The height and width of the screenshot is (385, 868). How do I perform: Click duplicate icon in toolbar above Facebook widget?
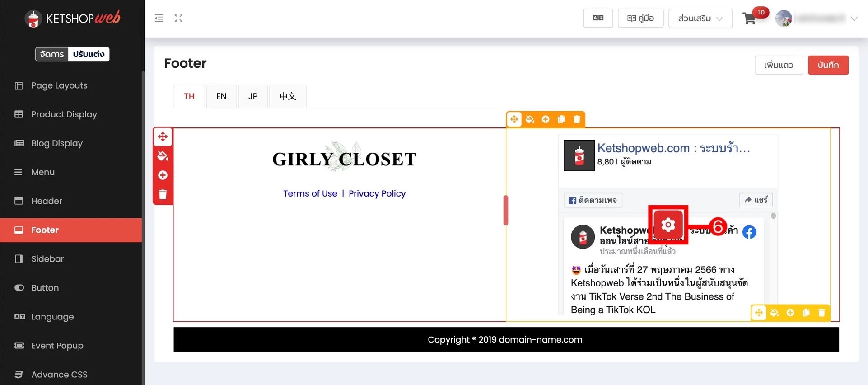click(x=561, y=119)
